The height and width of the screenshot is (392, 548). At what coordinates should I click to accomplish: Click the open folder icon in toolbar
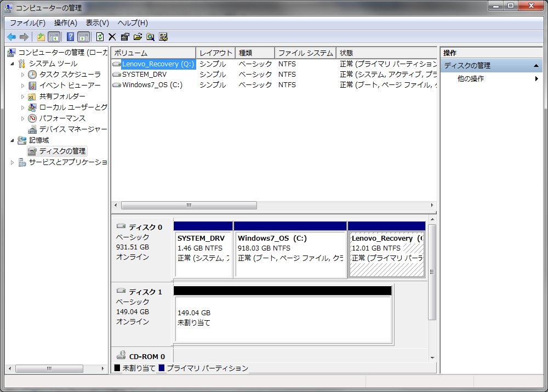point(138,37)
